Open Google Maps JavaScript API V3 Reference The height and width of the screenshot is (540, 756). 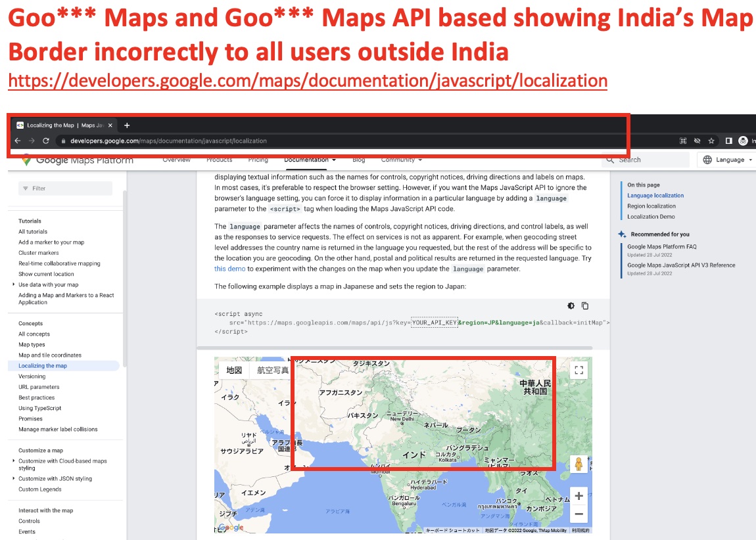(681, 265)
